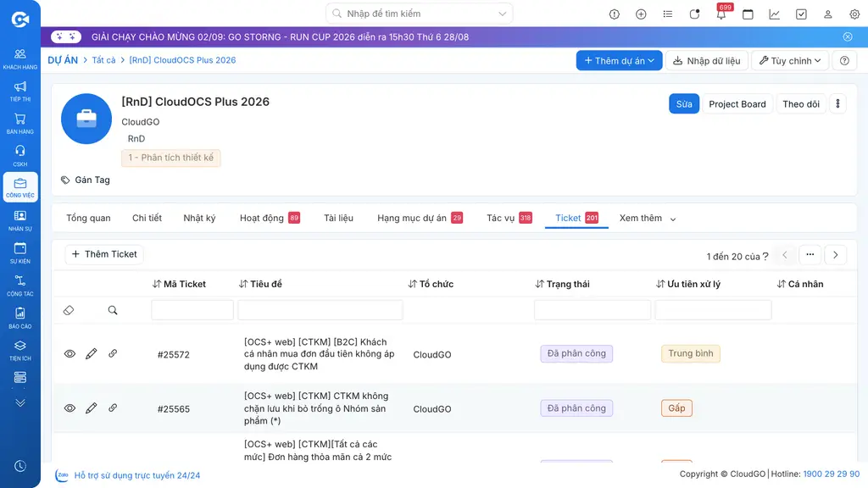The width and height of the screenshot is (868, 488).
Task: Go to next page arrow
Action: tap(835, 255)
